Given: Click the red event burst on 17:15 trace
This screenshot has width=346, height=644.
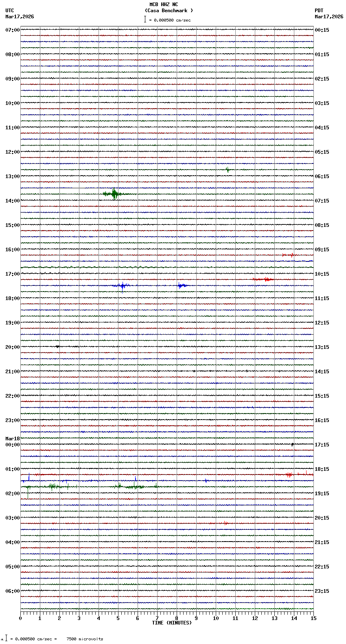Looking at the screenshot, I should [263, 279].
